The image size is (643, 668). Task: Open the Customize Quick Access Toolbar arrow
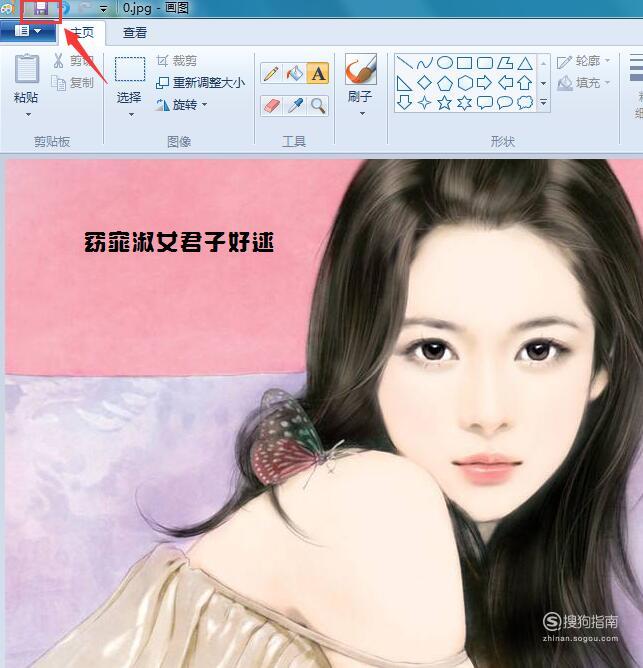104,9
